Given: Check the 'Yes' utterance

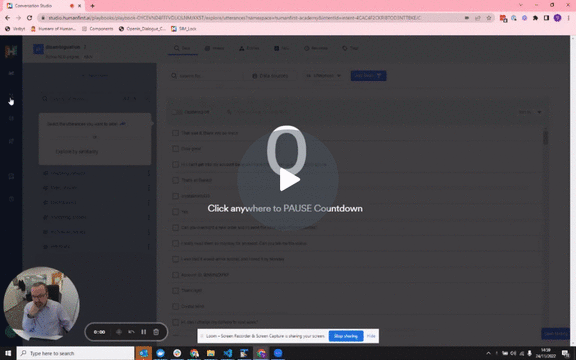Looking at the screenshot, I should click(175, 212).
